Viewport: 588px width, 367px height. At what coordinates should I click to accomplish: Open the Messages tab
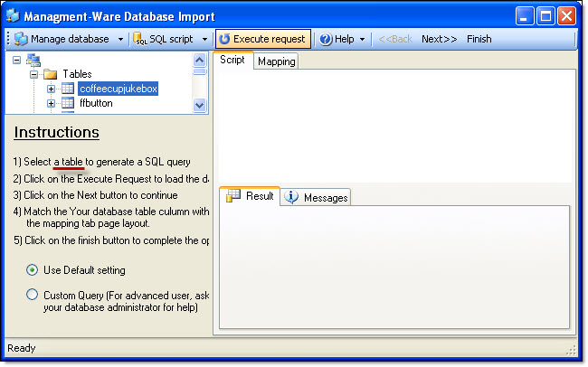coord(316,198)
